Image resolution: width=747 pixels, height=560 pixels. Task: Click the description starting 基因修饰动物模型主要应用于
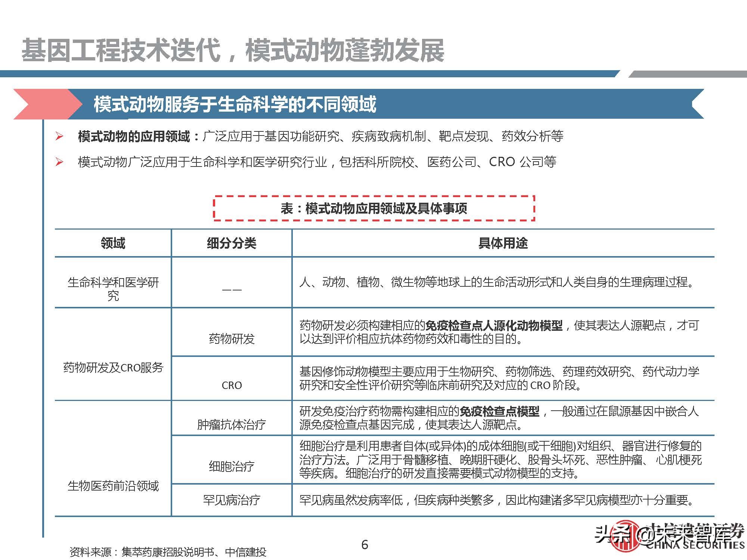[x=499, y=378]
